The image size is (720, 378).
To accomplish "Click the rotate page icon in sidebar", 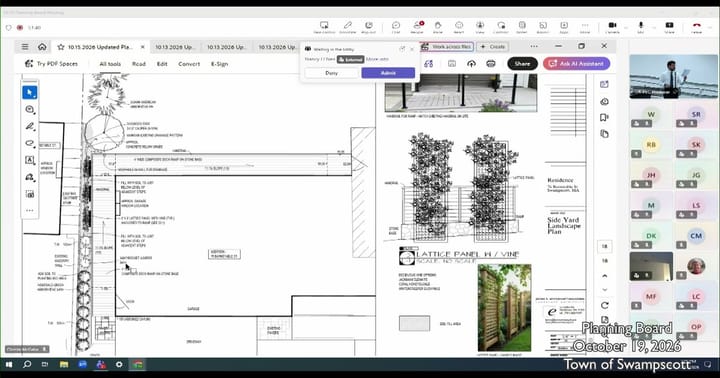I will click(x=605, y=305).
